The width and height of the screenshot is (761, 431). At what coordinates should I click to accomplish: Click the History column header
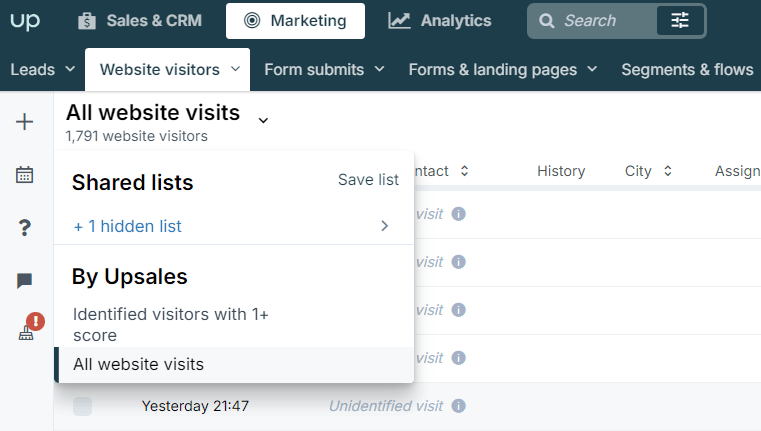[x=561, y=171]
